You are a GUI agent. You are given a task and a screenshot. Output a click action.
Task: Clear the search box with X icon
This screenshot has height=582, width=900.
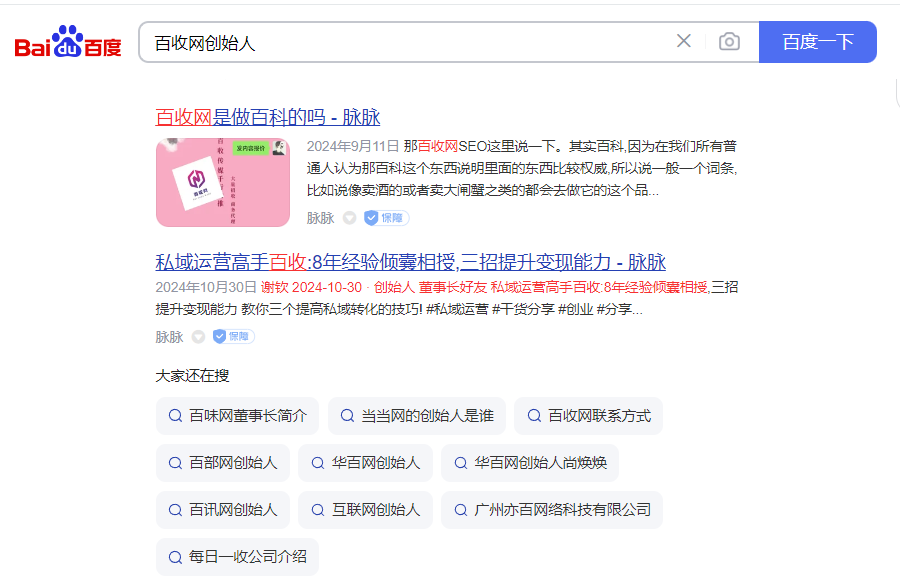click(x=683, y=41)
